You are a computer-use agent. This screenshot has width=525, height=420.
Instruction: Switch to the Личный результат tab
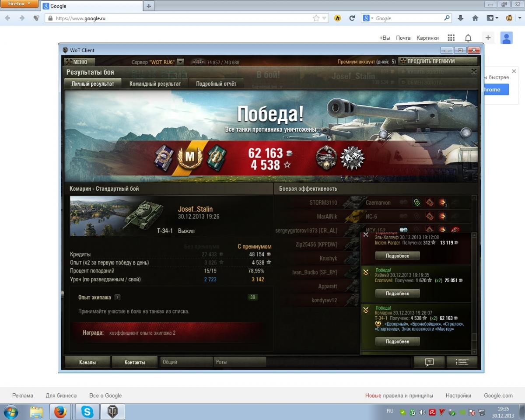coord(93,84)
